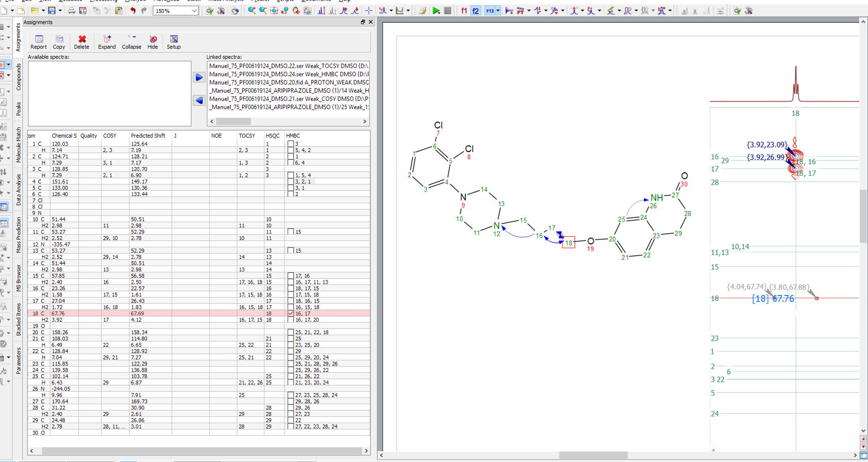Click the Copy icon in Assignments panel
868x462 pixels.
(59, 42)
